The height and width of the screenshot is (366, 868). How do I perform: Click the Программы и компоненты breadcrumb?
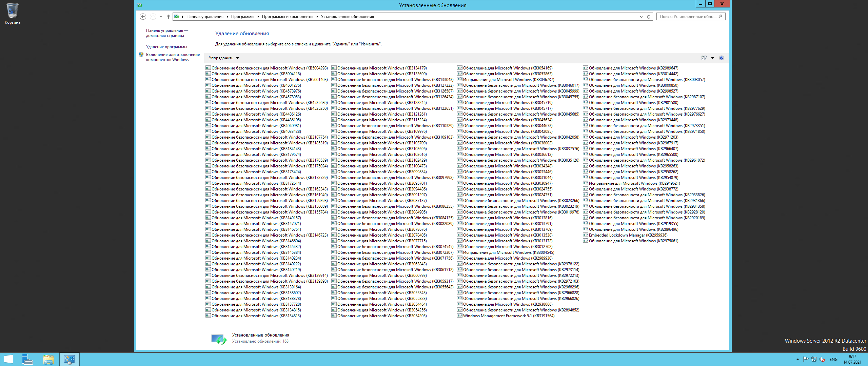288,17
